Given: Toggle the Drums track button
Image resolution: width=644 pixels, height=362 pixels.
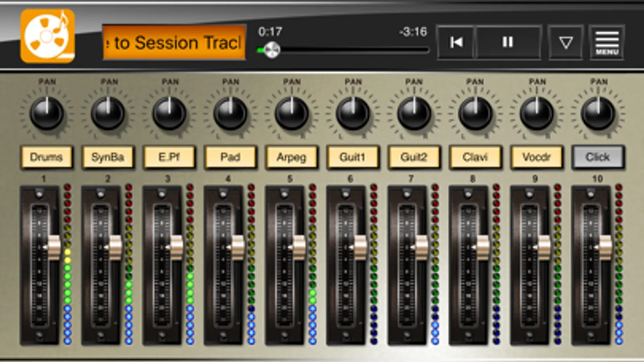Looking at the screenshot, I should click(x=46, y=157).
